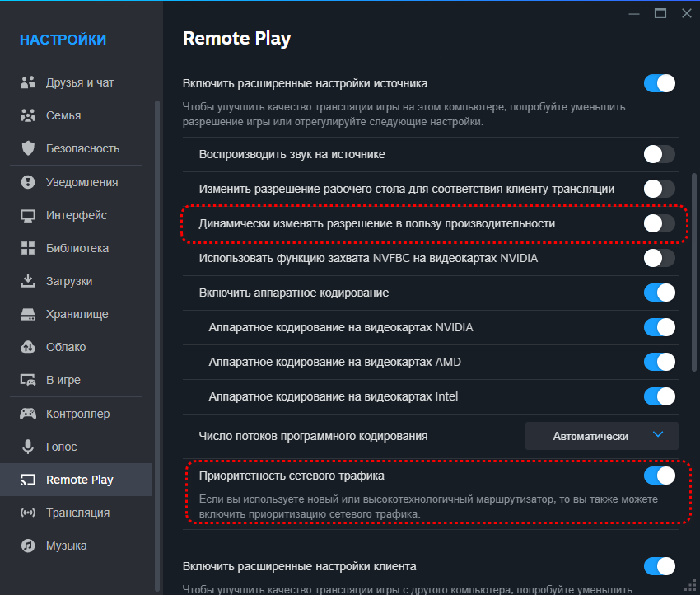The image size is (700, 595).
Task: Toggle NVFBC capture on NVIDIA cards
Action: 659,258
